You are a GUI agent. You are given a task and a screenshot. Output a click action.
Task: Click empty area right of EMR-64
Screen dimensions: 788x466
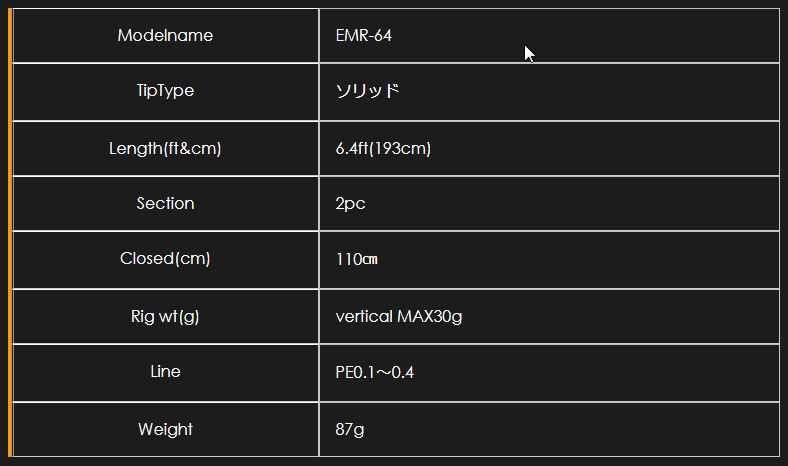(x=583, y=36)
